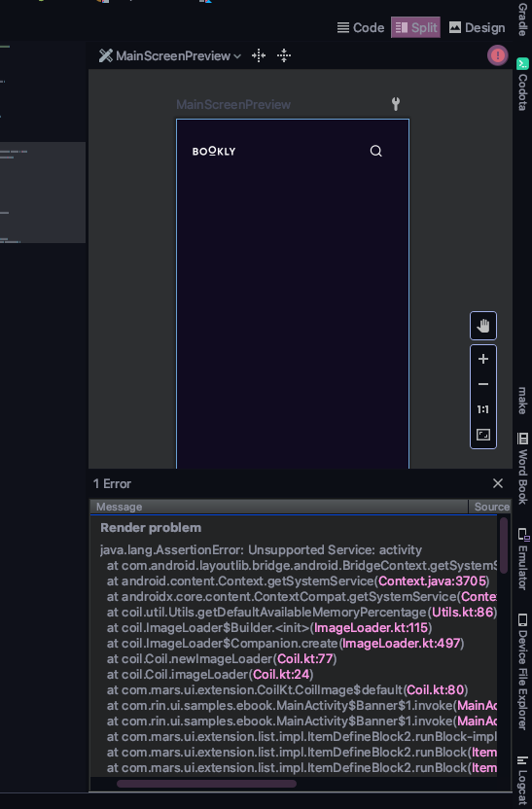Screen dimensions: 532x809
Task: Open the ImageLoader.kt:497 link
Action: coord(401,643)
